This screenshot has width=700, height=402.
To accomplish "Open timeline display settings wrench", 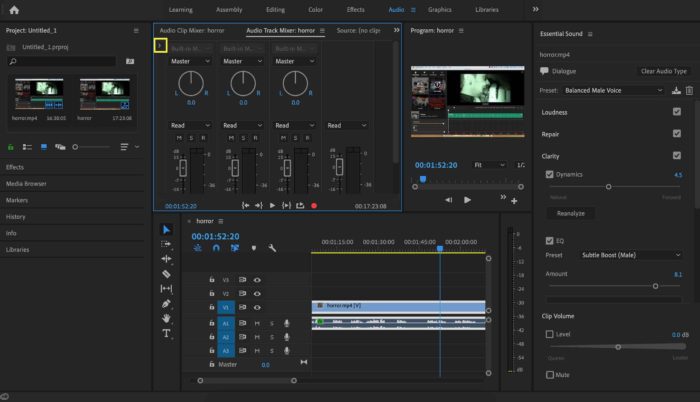I will (x=272, y=248).
